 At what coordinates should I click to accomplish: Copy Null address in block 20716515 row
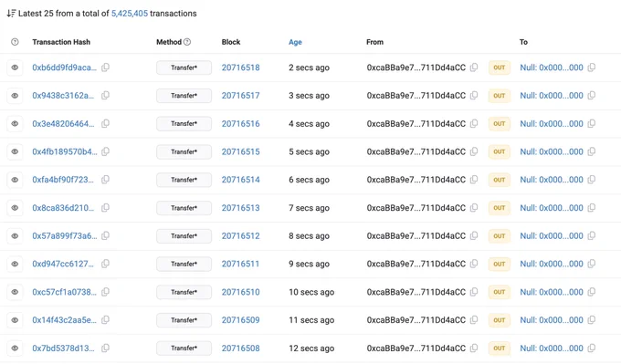591,151
